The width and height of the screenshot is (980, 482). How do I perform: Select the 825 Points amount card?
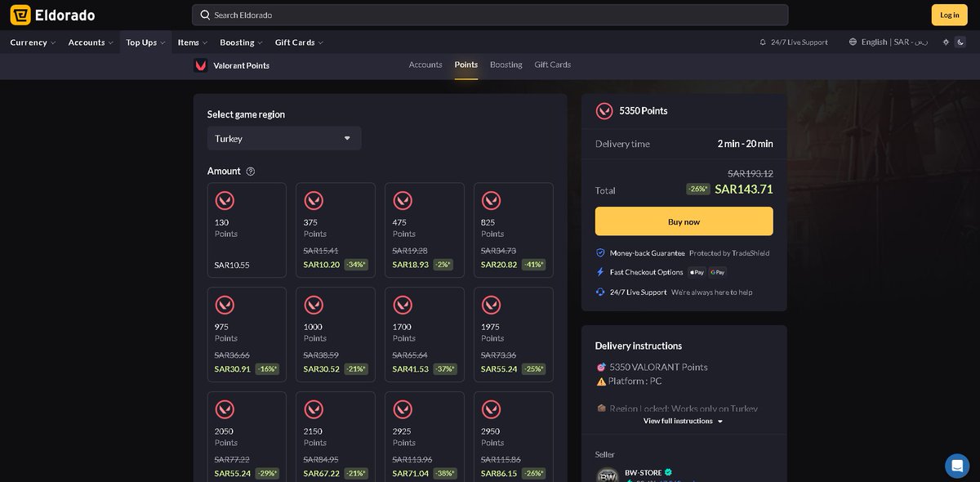(x=514, y=230)
